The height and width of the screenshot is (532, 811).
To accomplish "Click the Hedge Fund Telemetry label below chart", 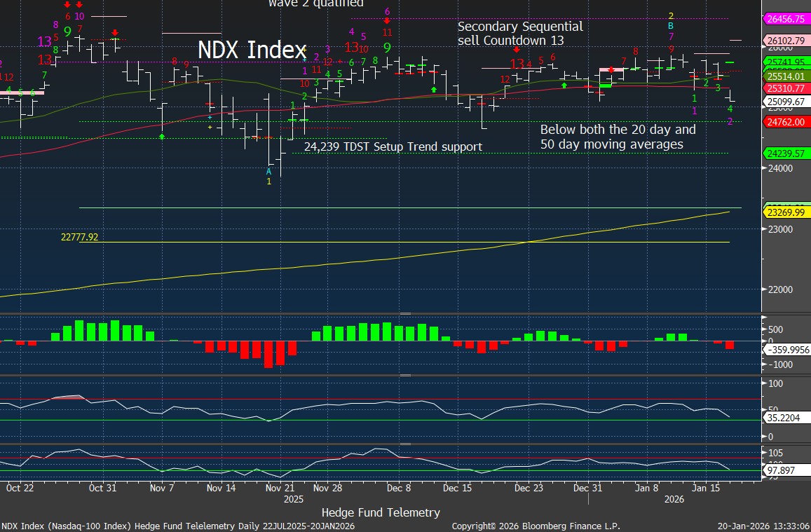I will tap(381, 512).
